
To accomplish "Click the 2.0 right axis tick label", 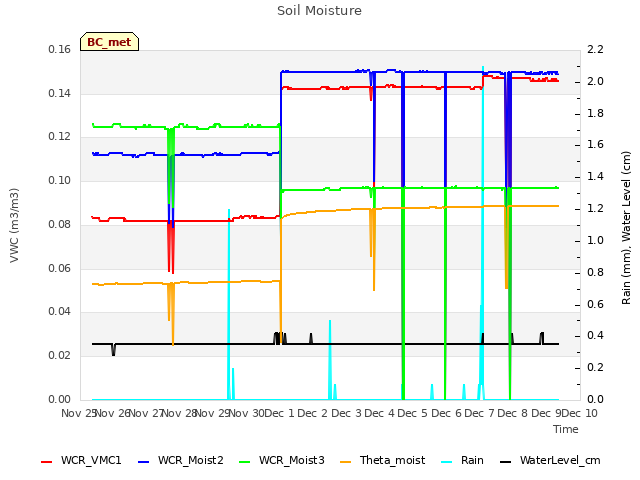I will point(595,82).
